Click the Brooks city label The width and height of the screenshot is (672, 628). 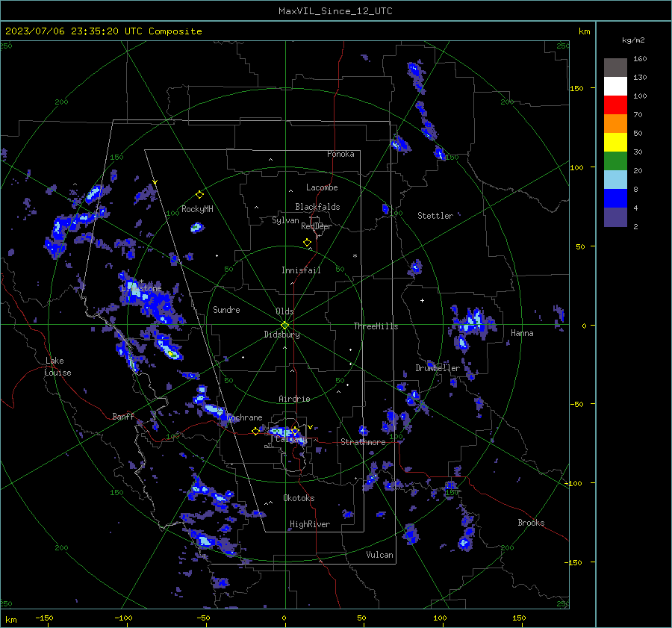click(531, 523)
